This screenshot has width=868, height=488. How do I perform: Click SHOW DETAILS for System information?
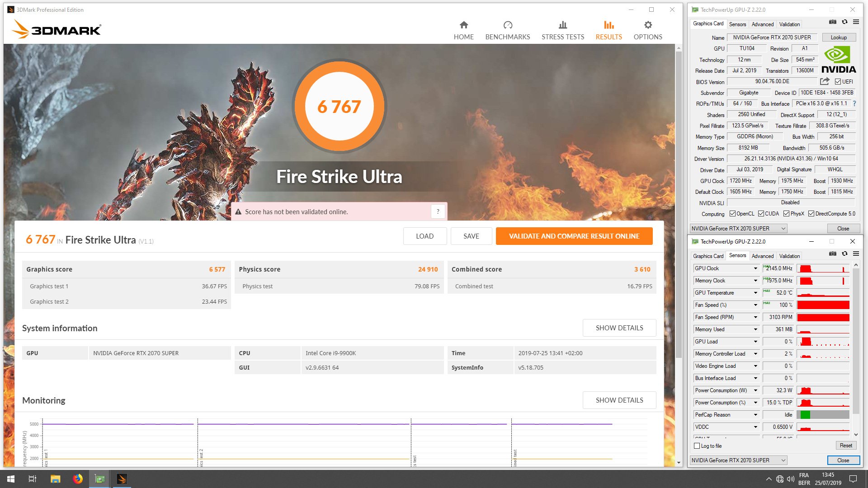pyautogui.click(x=619, y=328)
